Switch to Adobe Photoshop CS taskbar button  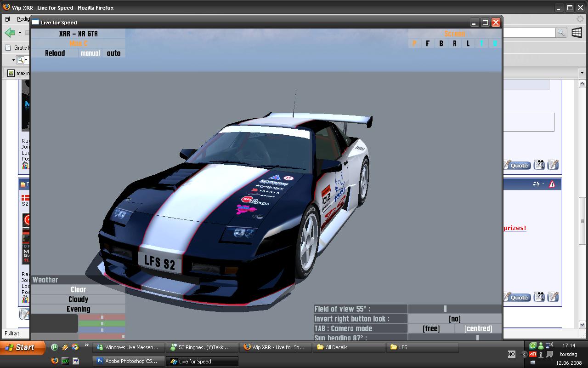pos(128,361)
